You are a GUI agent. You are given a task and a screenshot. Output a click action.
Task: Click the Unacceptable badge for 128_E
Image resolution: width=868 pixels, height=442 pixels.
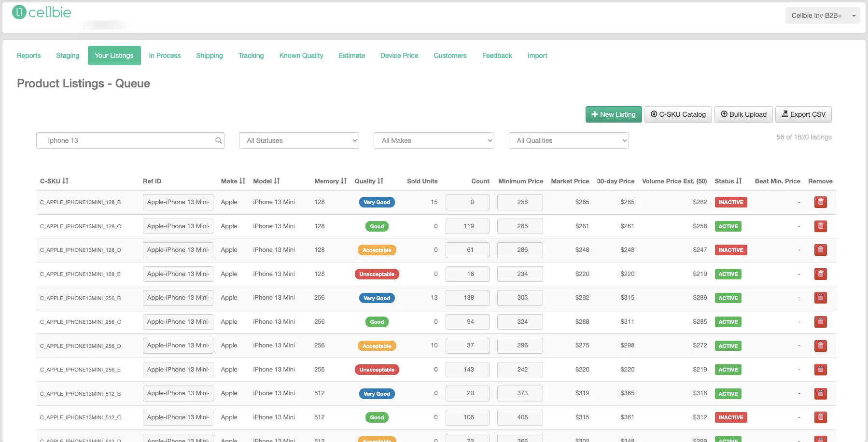[x=377, y=274]
